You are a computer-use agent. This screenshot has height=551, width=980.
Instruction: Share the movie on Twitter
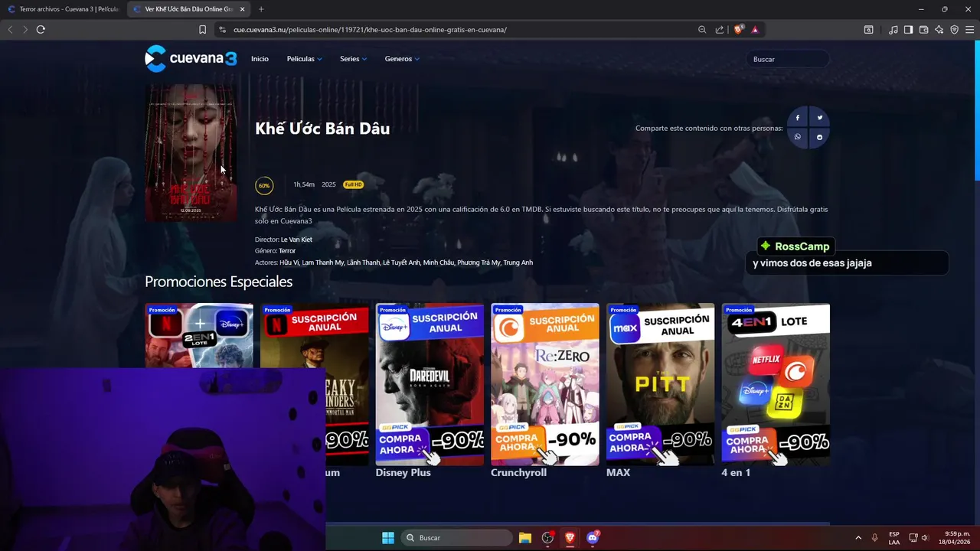(x=819, y=118)
